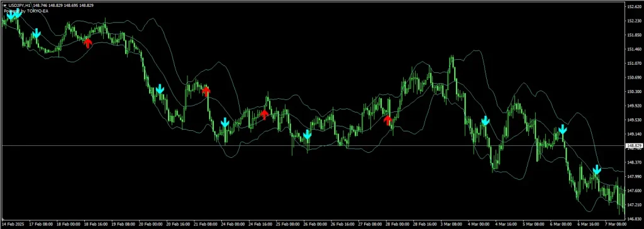Click the 28 Feb 16:00 time axis label

tap(426, 225)
